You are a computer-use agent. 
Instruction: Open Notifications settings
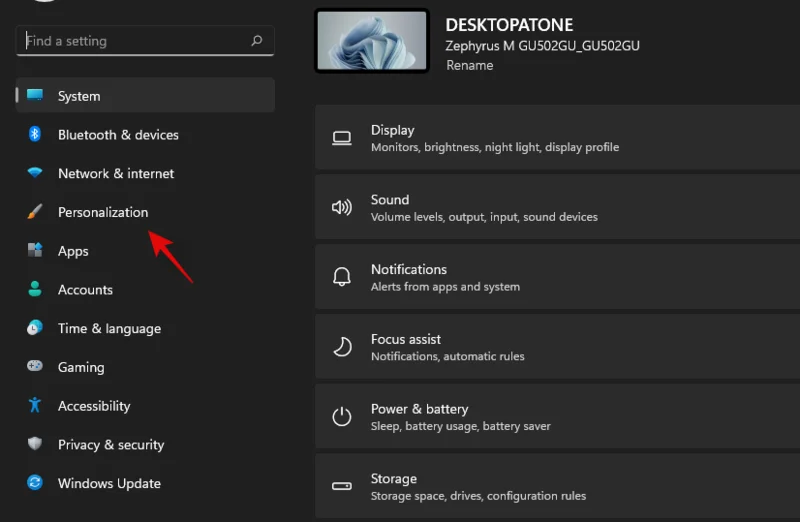click(558, 277)
